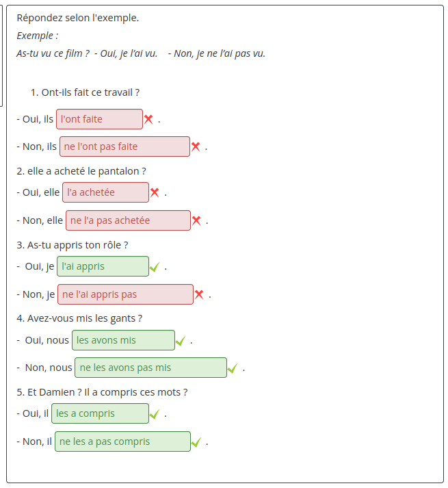
Task: Click the "ne l'a pas achetée" input
Action: (128, 220)
